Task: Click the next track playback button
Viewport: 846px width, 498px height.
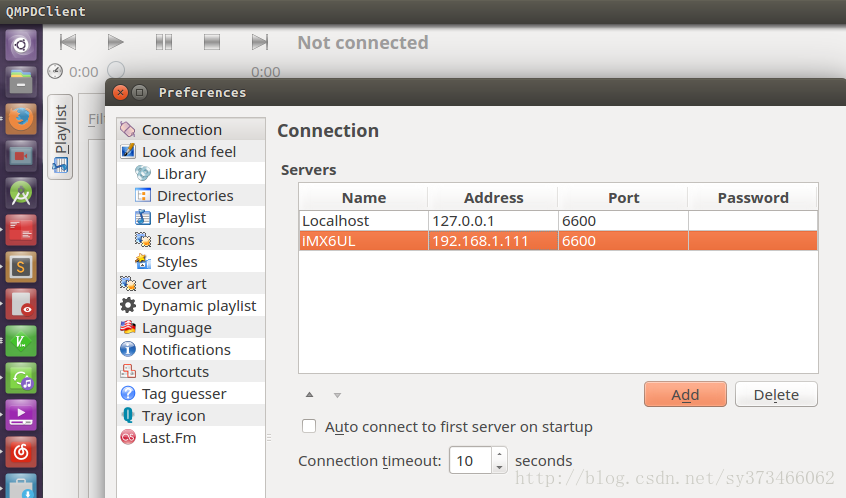Action: pos(260,42)
